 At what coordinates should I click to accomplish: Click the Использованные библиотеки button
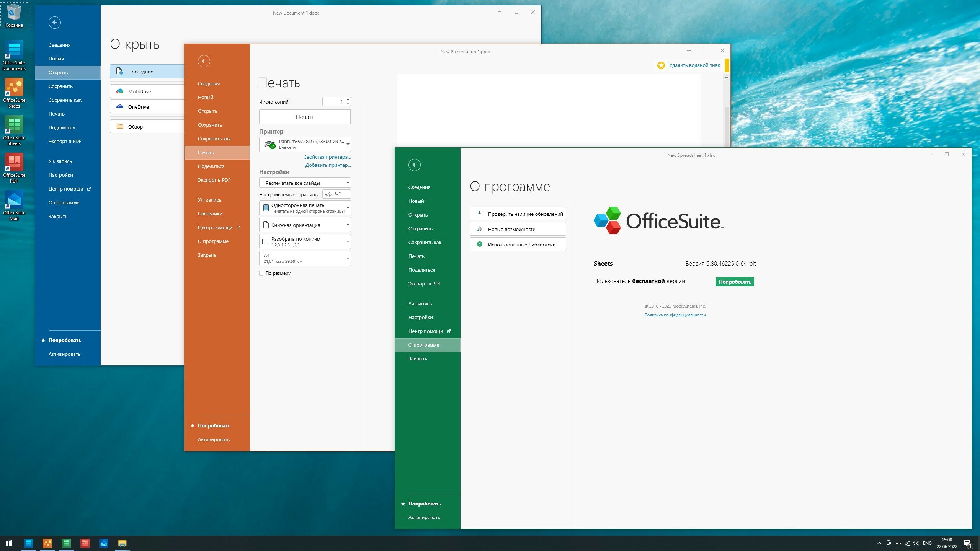(x=518, y=245)
